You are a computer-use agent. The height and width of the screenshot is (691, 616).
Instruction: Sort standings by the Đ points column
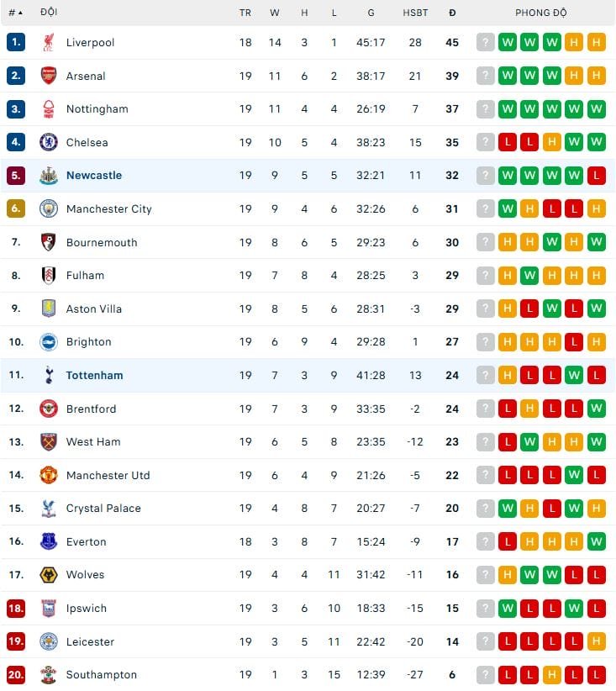[x=452, y=13]
